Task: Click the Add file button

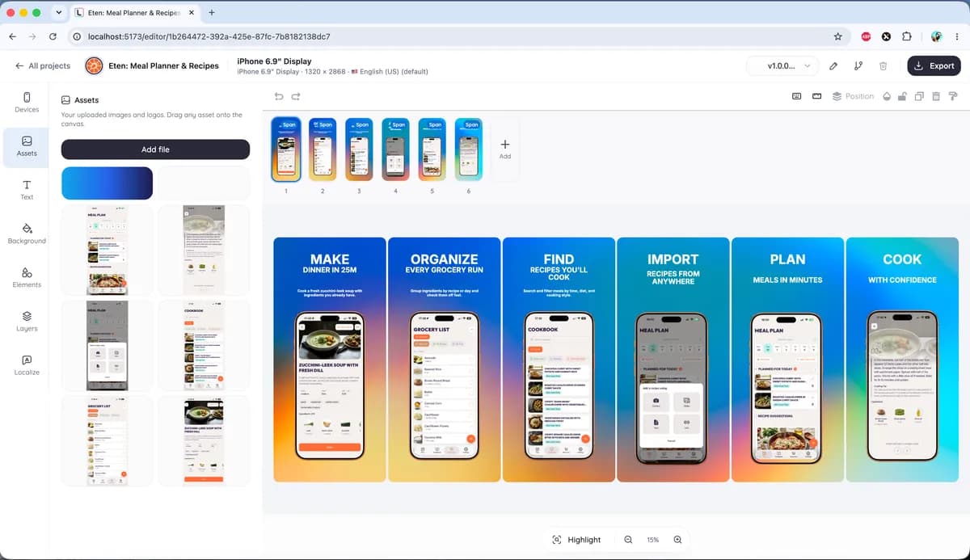Action: [x=155, y=149]
